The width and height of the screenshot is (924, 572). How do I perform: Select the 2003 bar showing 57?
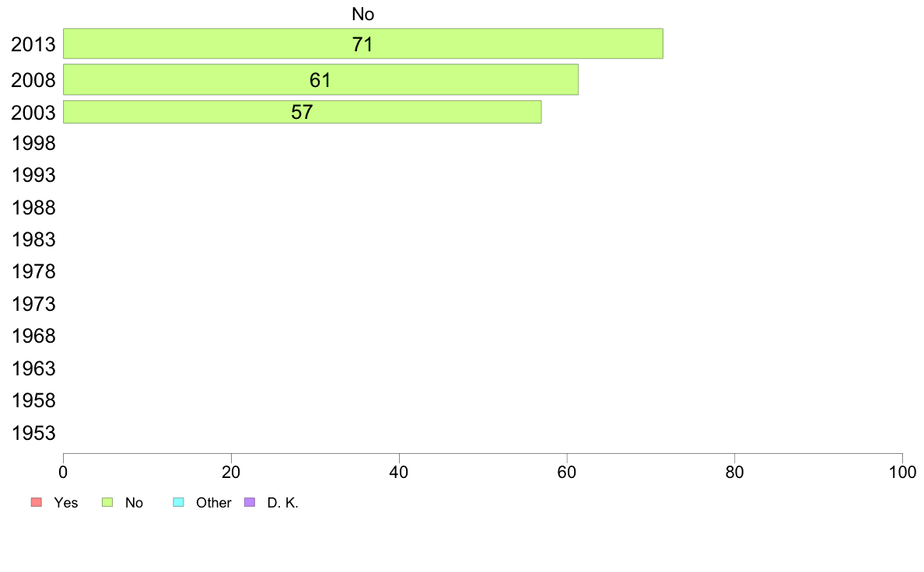303,112
